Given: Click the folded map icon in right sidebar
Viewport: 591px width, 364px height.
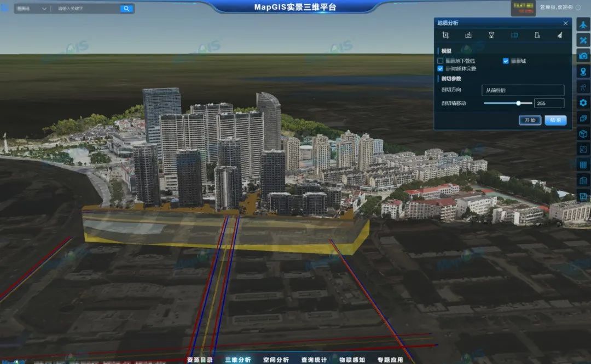Looking at the screenshot, I should pos(583,196).
